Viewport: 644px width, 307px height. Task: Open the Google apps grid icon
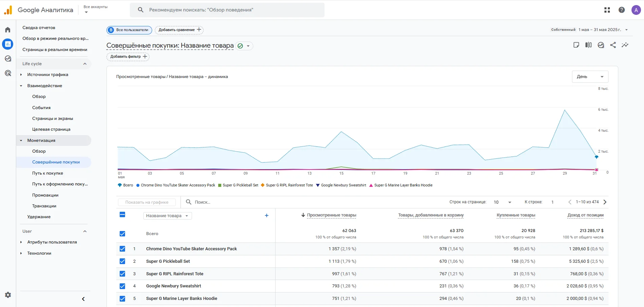[607, 10]
